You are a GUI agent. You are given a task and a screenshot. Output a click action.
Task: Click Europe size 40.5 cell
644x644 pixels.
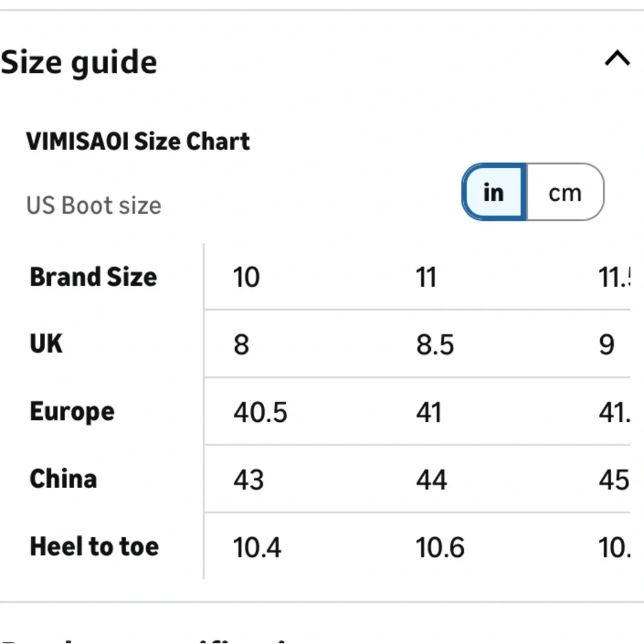coord(260,412)
